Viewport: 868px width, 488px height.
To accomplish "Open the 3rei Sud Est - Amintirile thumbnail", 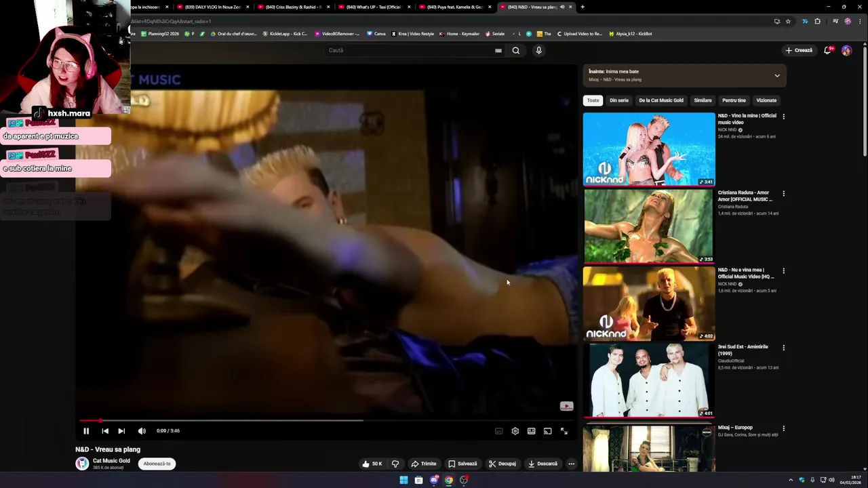I will coord(649,380).
